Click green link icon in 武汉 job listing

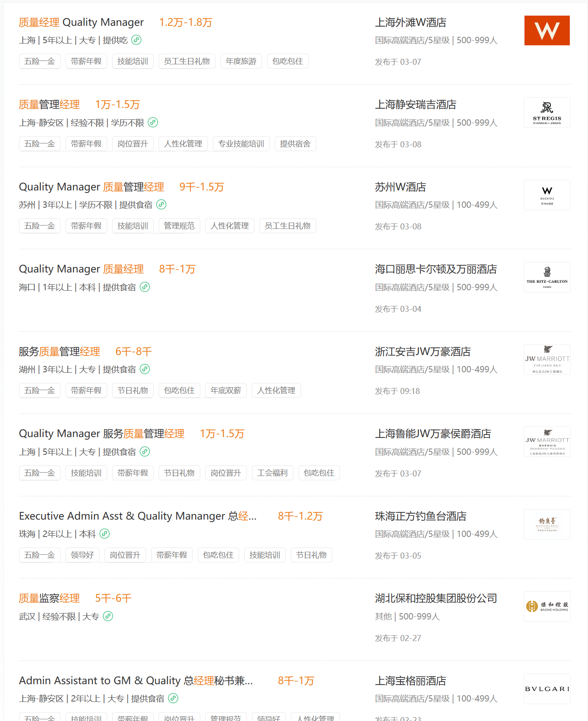(x=108, y=616)
